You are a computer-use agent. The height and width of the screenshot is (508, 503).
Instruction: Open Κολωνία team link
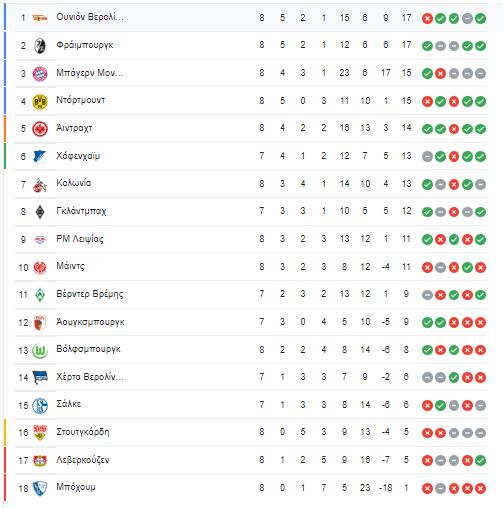point(74,183)
